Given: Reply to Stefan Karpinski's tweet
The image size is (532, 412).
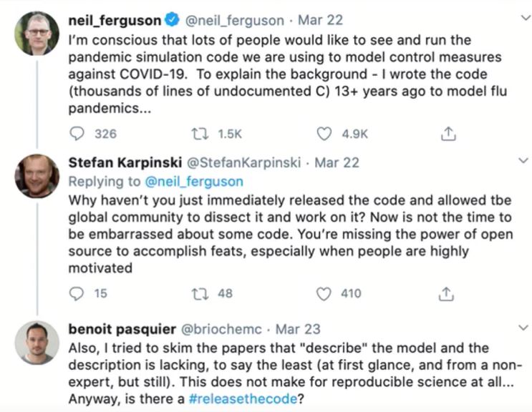Looking at the screenshot, I should 78,293.
